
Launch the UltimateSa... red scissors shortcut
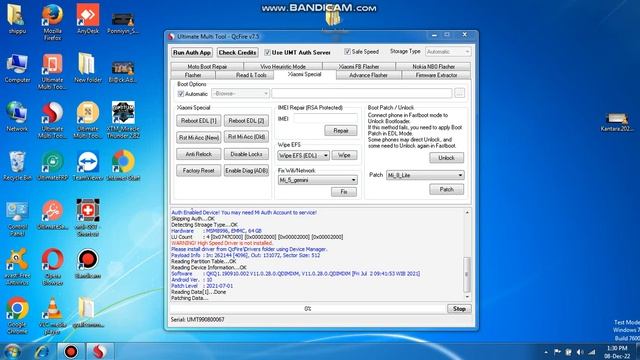(52, 215)
